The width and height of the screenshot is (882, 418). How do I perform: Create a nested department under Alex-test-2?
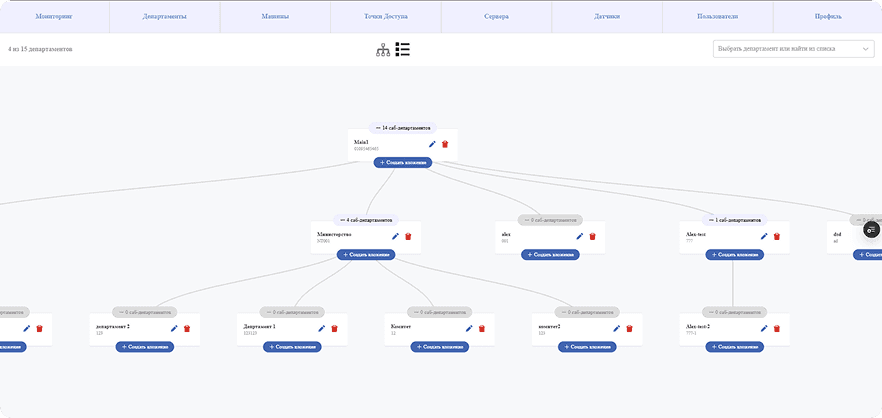tap(735, 347)
